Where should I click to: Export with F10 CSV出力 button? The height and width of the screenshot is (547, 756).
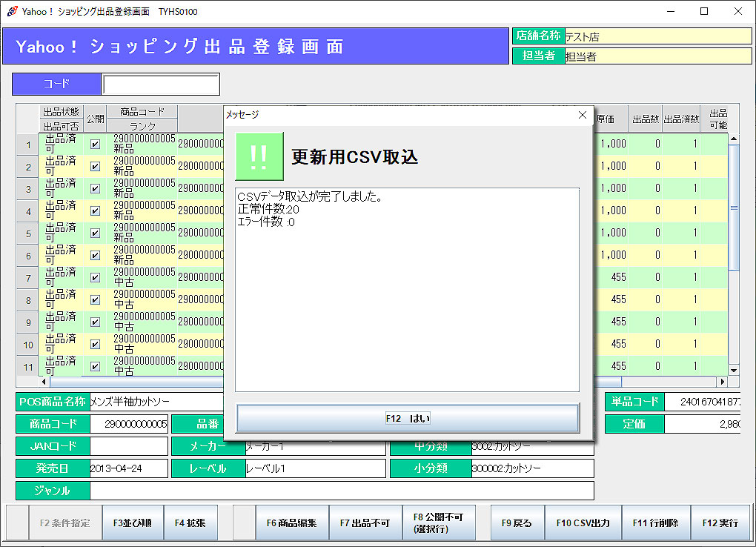click(x=583, y=523)
